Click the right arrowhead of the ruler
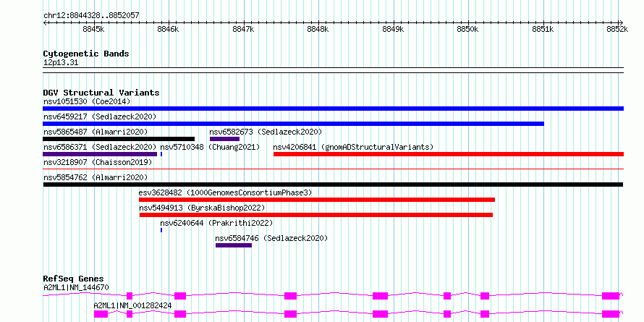Screen dimensions: 644x322 [622, 22]
